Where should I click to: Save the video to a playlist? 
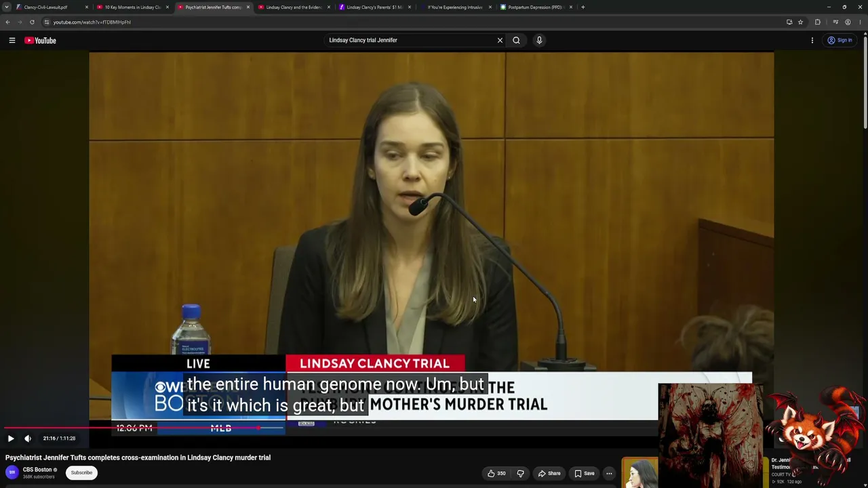tap(583, 473)
